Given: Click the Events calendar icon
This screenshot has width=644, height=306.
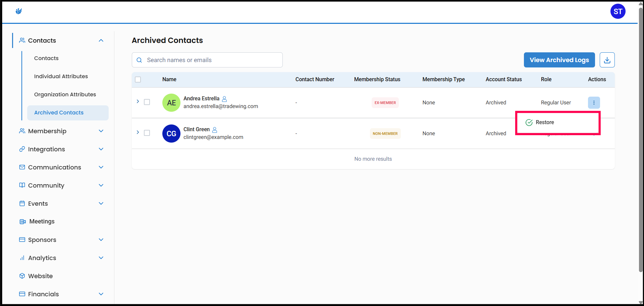Looking at the screenshot, I should [x=22, y=203].
